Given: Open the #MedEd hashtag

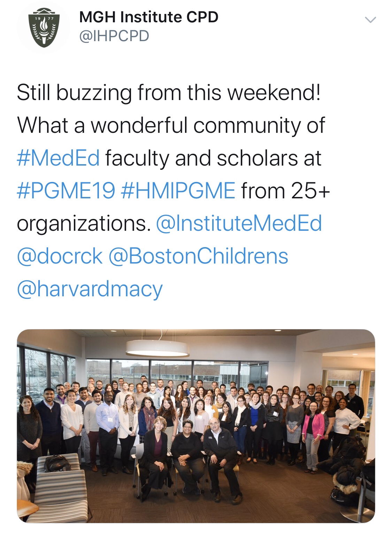Looking at the screenshot, I should [58, 158].
